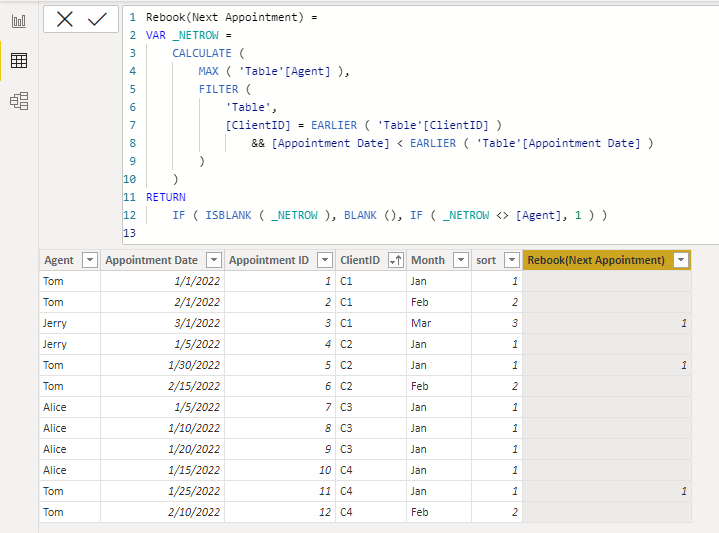Viewport: 719px width, 533px height.
Task: Open the Model relationships view icon
Action: [x=19, y=101]
